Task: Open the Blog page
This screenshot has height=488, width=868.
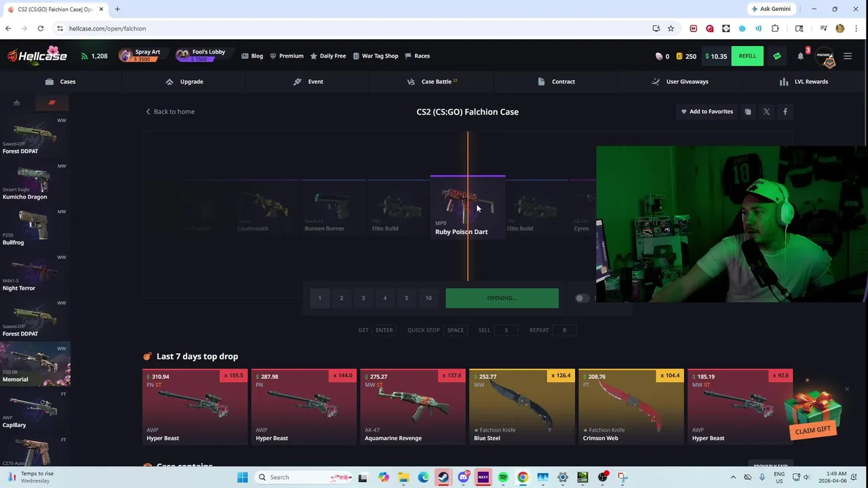Action: tap(252, 56)
